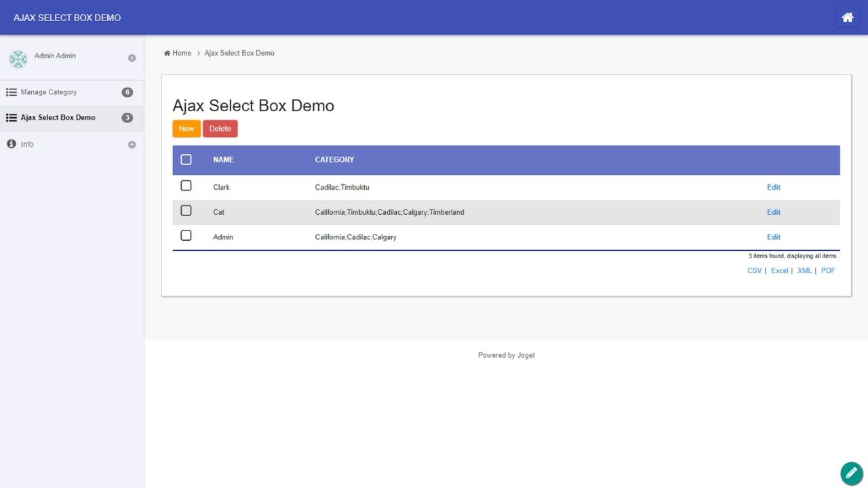Click the Manage Category count badge 6
868x488 pixels.
tap(127, 92)
